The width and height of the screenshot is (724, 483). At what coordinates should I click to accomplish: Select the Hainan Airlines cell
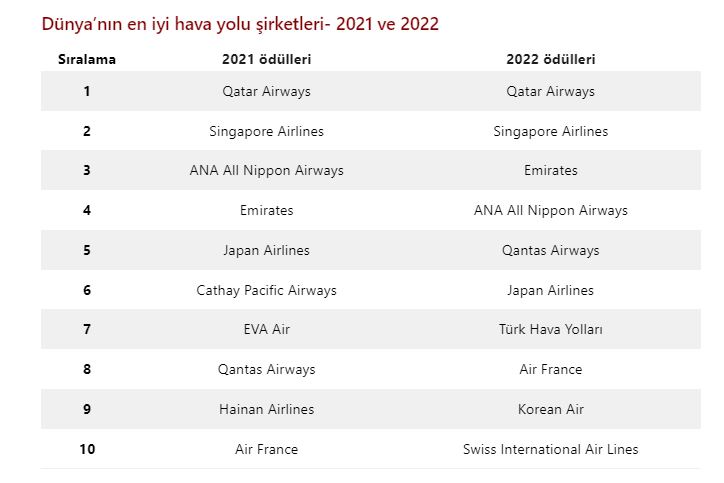[266, 409]
